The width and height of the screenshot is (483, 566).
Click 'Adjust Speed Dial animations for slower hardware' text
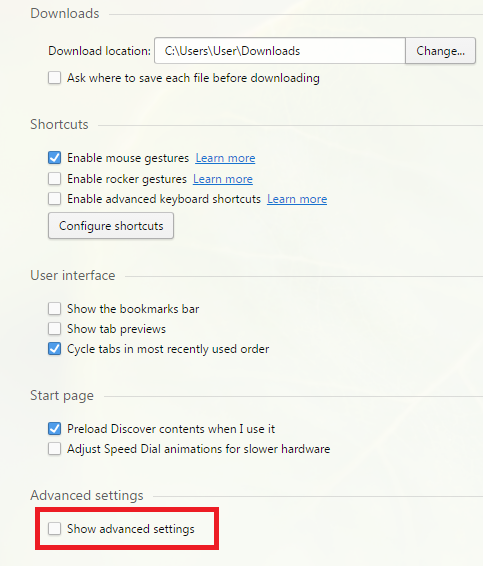coord(199,449)
